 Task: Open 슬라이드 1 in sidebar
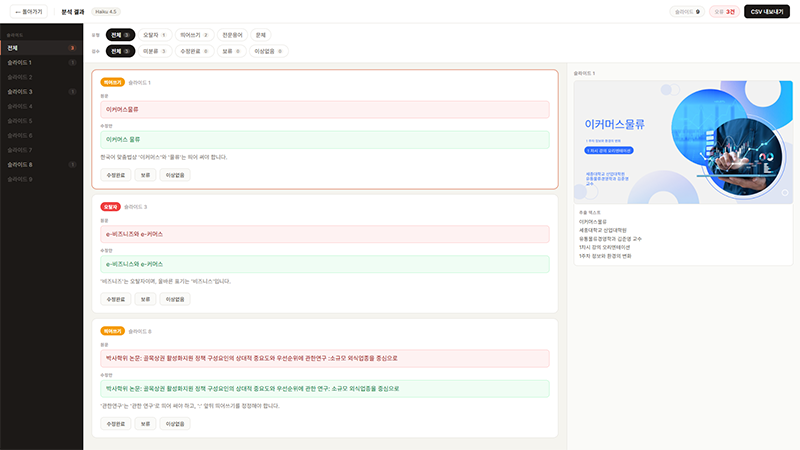[41, 62]
